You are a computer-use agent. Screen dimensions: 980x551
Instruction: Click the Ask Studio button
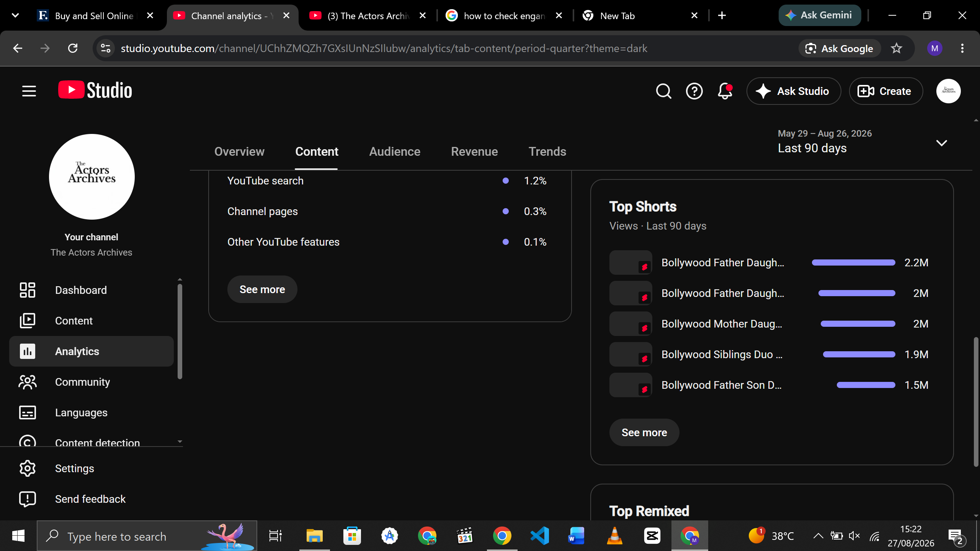(x=794, y=91)
